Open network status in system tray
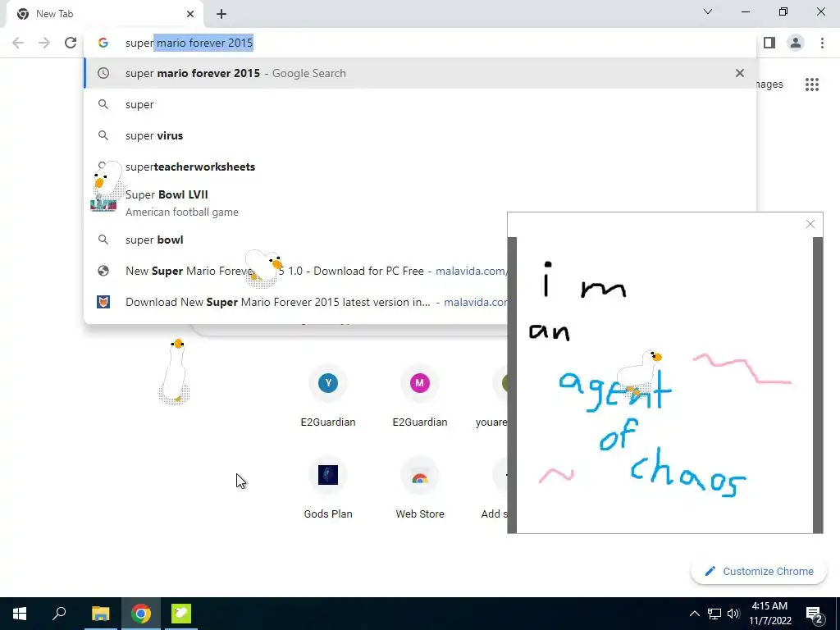 pyautogui.click(x=714, y=614)
